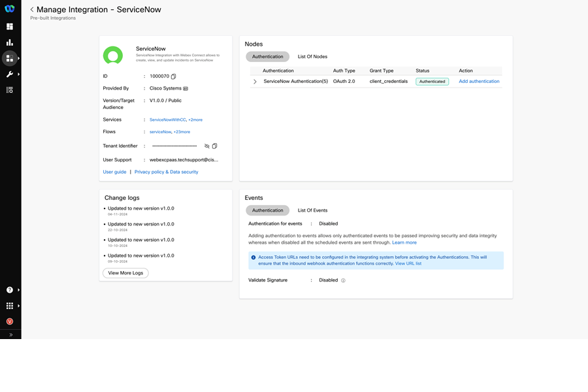Switch to the List Of Events tab
The width and height of the screenshot is (588, 392).
pos(312,210)
